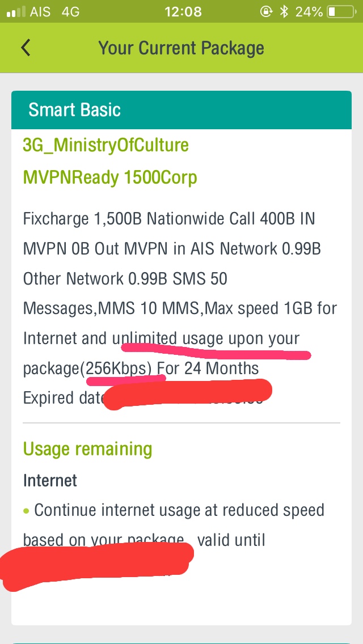Tap the cellular signal strength bars

(x=15, y=12)
